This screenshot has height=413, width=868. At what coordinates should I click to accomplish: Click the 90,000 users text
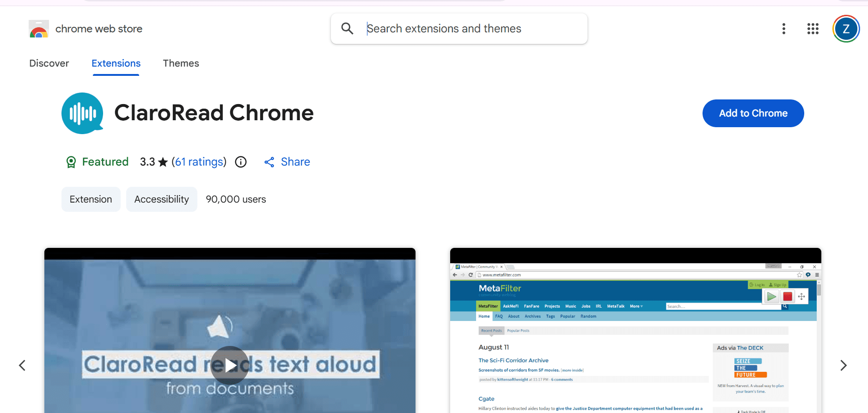pyautogui.click(x=236, y=199)
